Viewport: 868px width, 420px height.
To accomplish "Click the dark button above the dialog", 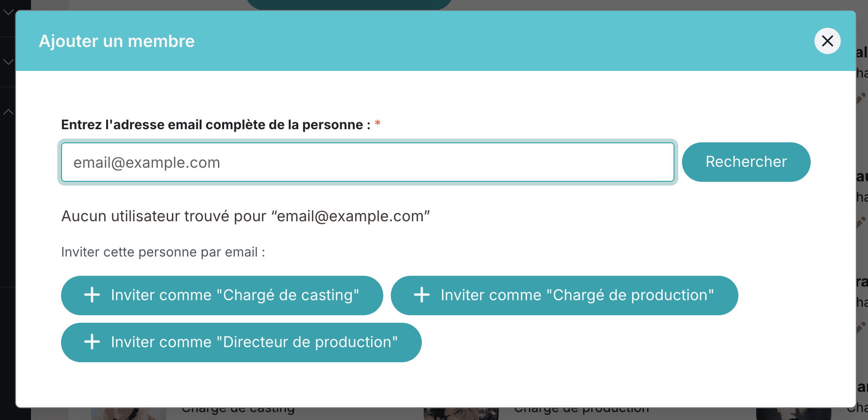I will 349,5.
